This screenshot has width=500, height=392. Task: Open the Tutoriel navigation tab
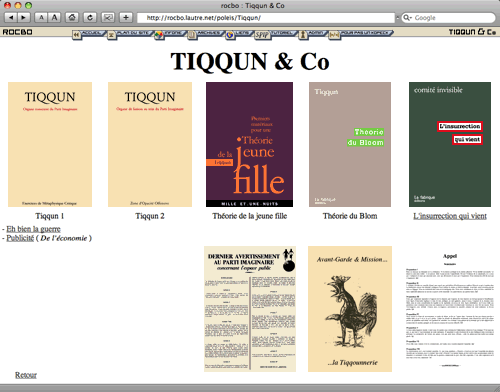283,33
